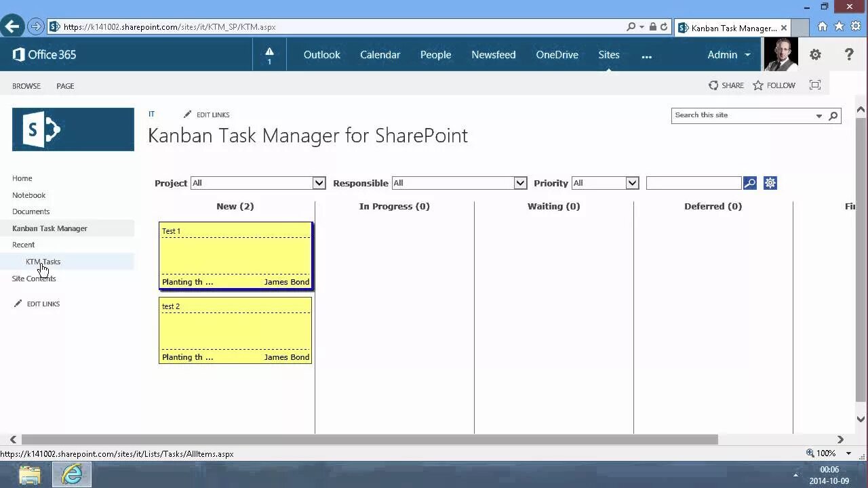Image resolution: width=868 pixels, height=488 pixels.
Task: Click the Share sync icon
Action: tap(713, 85)
